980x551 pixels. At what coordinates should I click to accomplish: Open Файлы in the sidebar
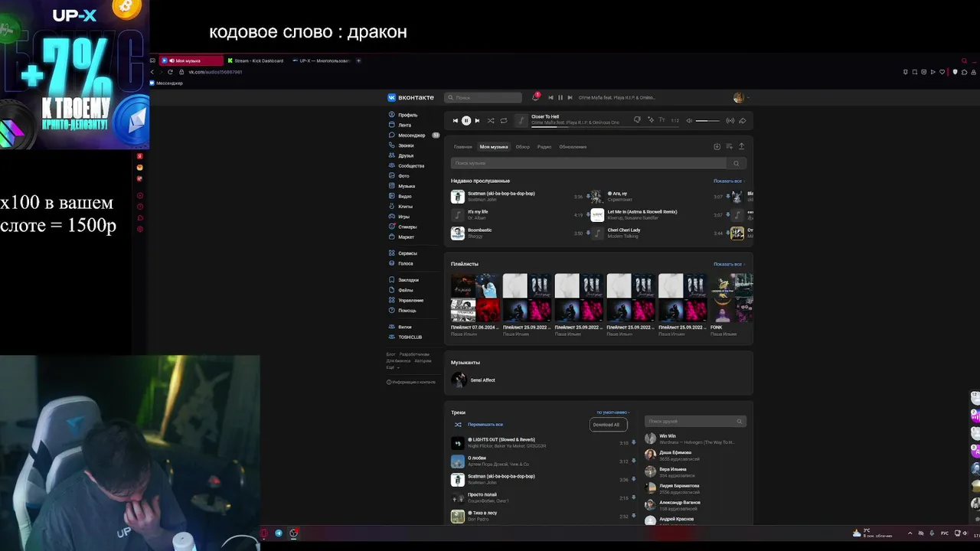point(405,290)
